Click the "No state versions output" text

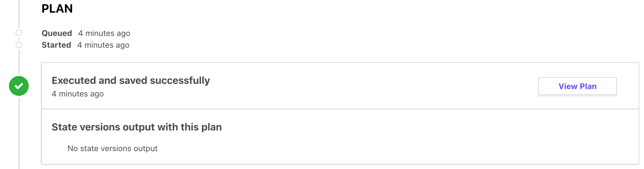pyautogui.click(x=112, y=149)
